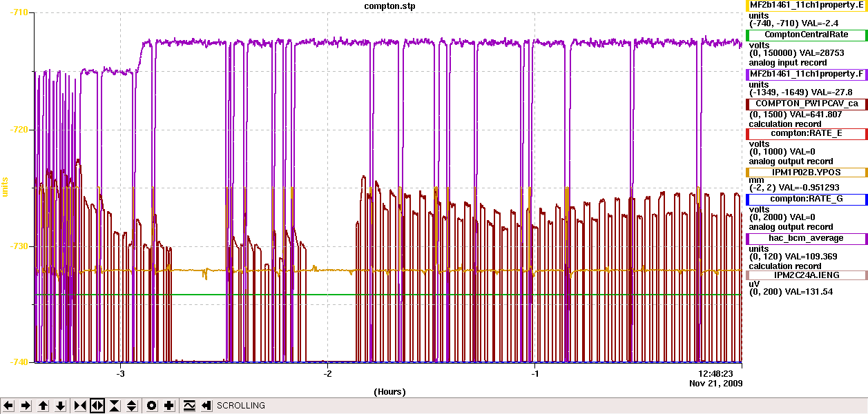Click the vertical zoom-in hourglass button
This screenshot has height=414, width=868.
(115, 406)
